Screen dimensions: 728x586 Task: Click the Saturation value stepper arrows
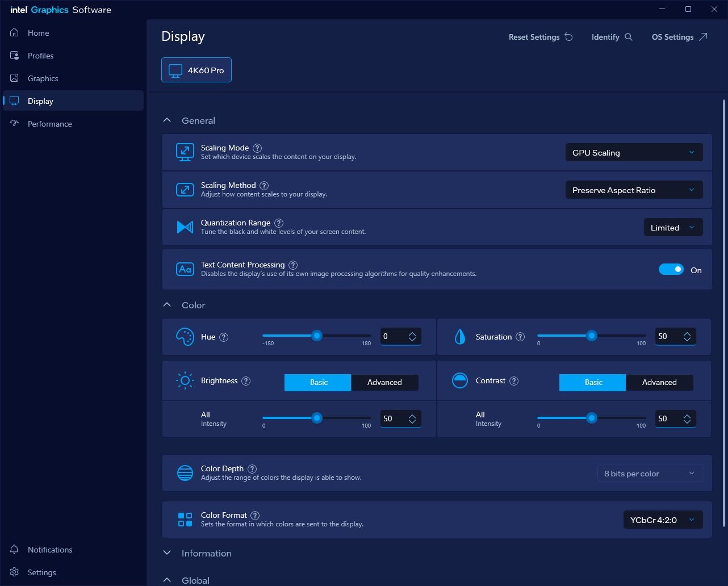click(687, 337)
